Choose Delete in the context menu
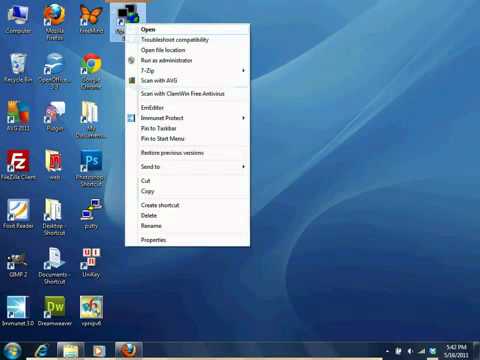Viewport: 480px width, 360px height. coord(187,215)
